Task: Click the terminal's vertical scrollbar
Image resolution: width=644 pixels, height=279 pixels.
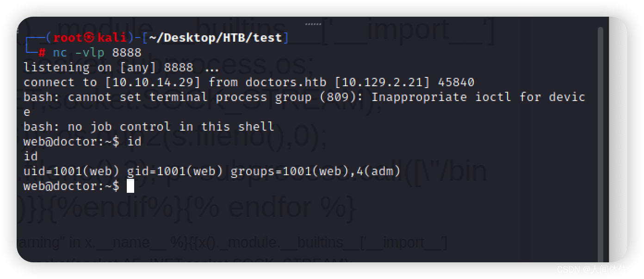Action: (601, 144)
